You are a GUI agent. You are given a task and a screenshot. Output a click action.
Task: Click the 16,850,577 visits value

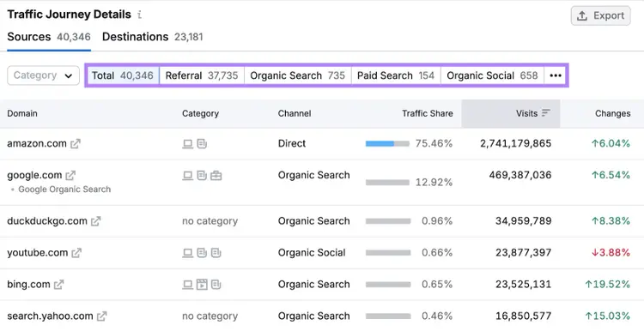tap(523, 316)
